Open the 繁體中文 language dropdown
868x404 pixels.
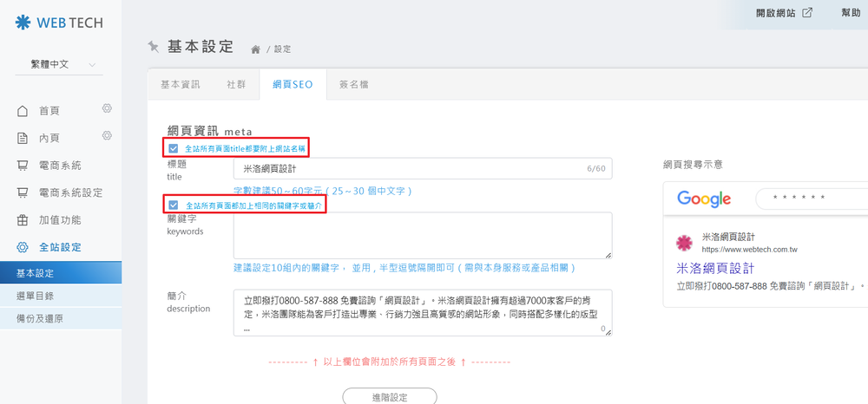click(62, 65)
